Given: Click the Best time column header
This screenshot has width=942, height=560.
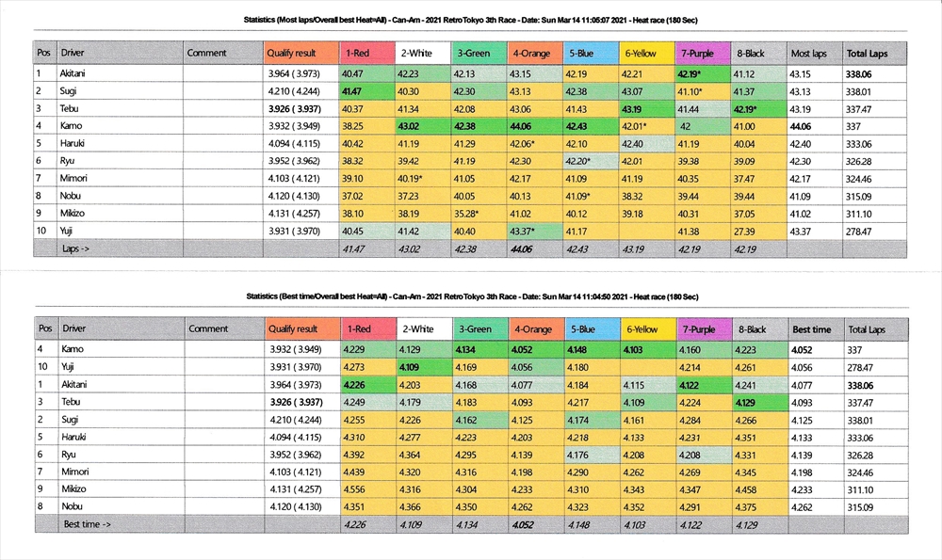Looking at the screenshot, I should click(814, 329).
